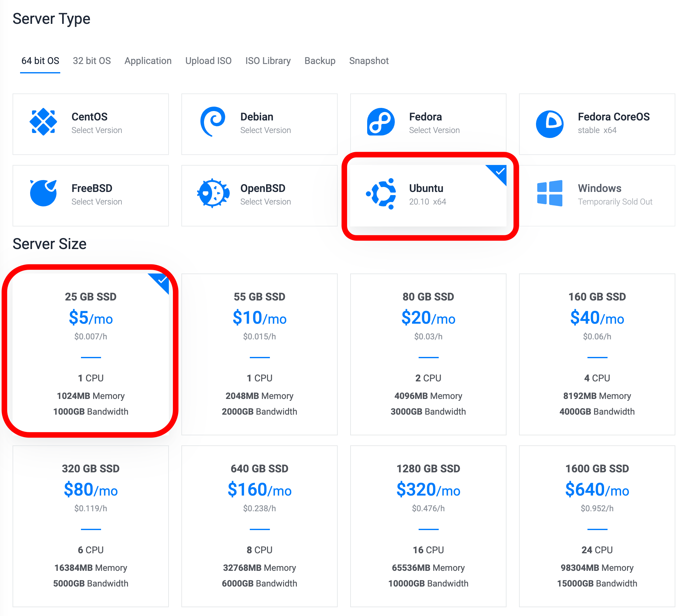
Task: Toggle the checkmark on 25 GB SSD plan
Action: pyautogui.click(x=162, y=280)
